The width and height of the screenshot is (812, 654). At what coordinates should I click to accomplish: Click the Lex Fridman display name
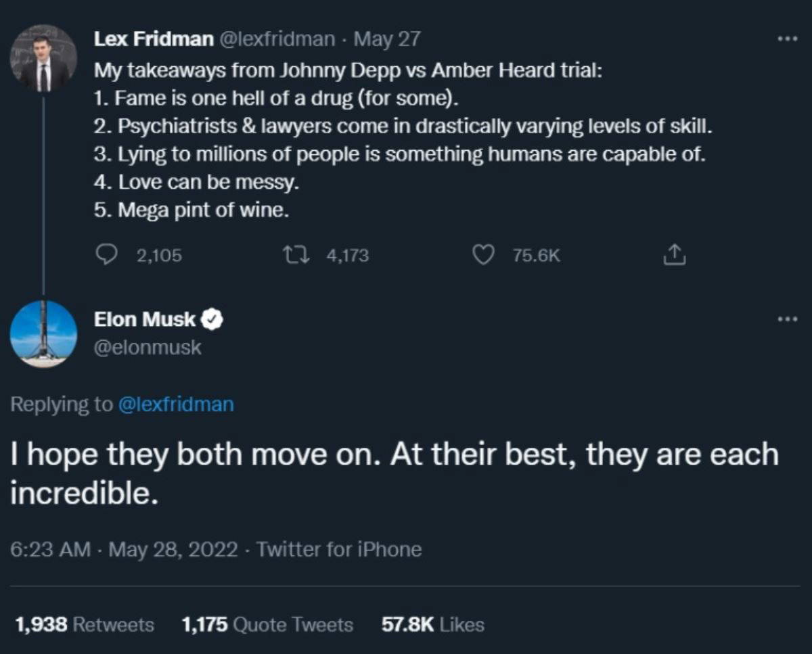(x=154, y=39)
